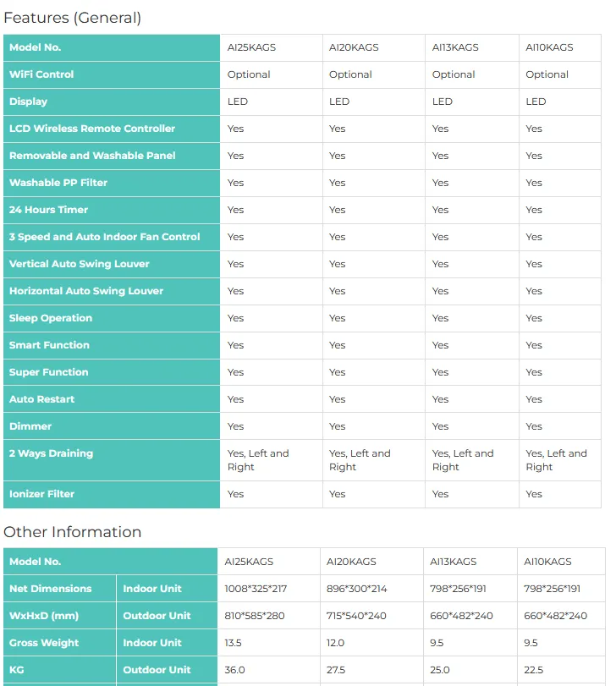Screen dimensions: 616x686
Task: Click the Other Information heading
Action: pos(72,532)
